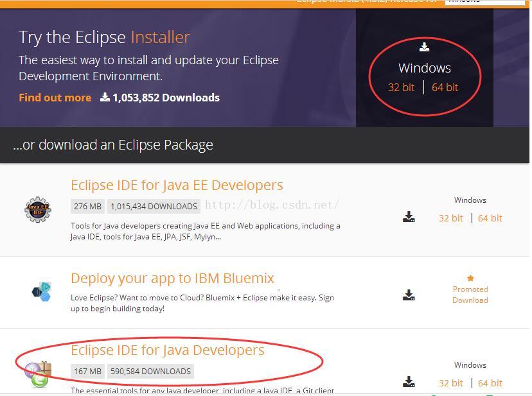532x396 pixels.
Task: Click the Promoted Download link
Action: point(470,295)
